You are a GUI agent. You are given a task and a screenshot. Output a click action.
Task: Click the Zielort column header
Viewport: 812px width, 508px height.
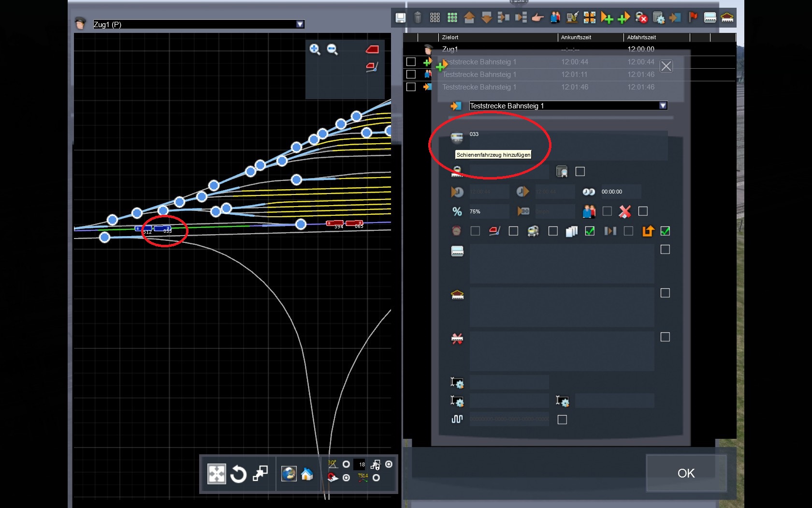click(x=450, y=37)
